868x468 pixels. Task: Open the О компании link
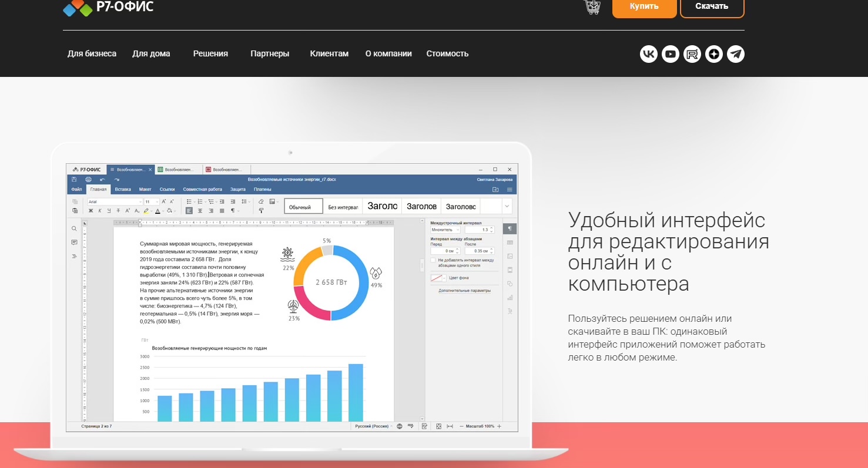[388, 53]
